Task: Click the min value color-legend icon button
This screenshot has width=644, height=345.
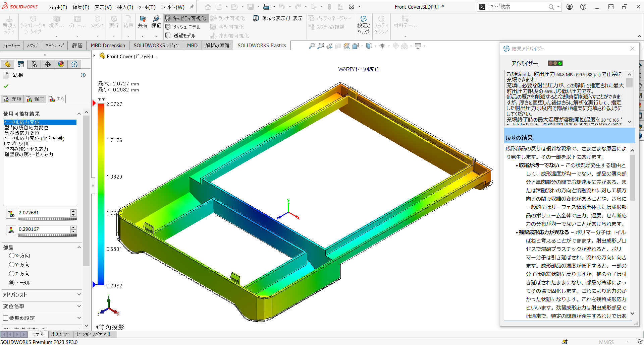Action: (x=11, y=230)
